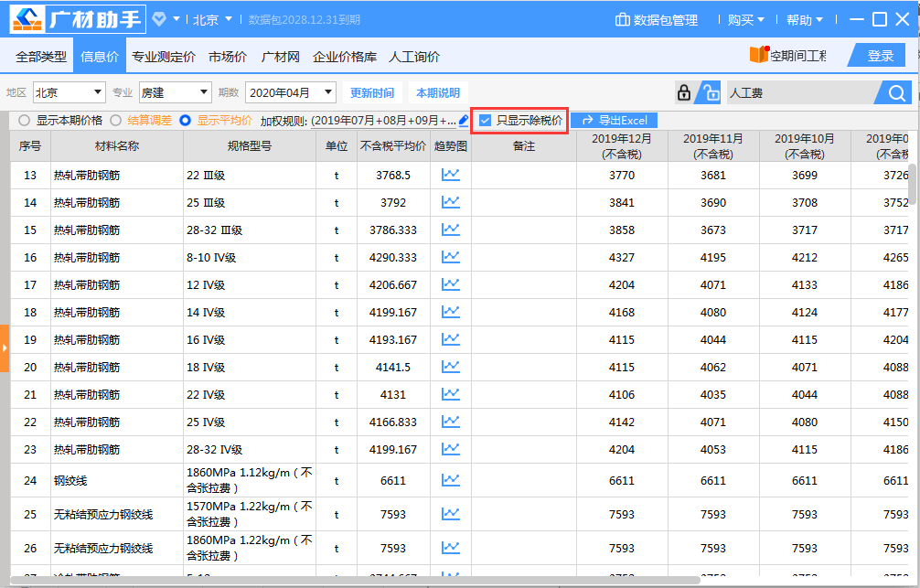Click 导出Excel export button
The image size is (920, 588).
(615, 121)
